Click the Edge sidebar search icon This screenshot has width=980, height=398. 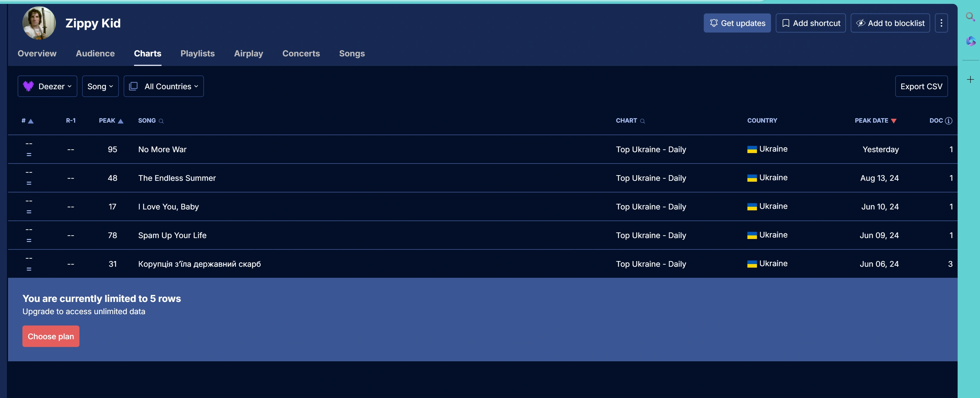click(x=970, y=16)
